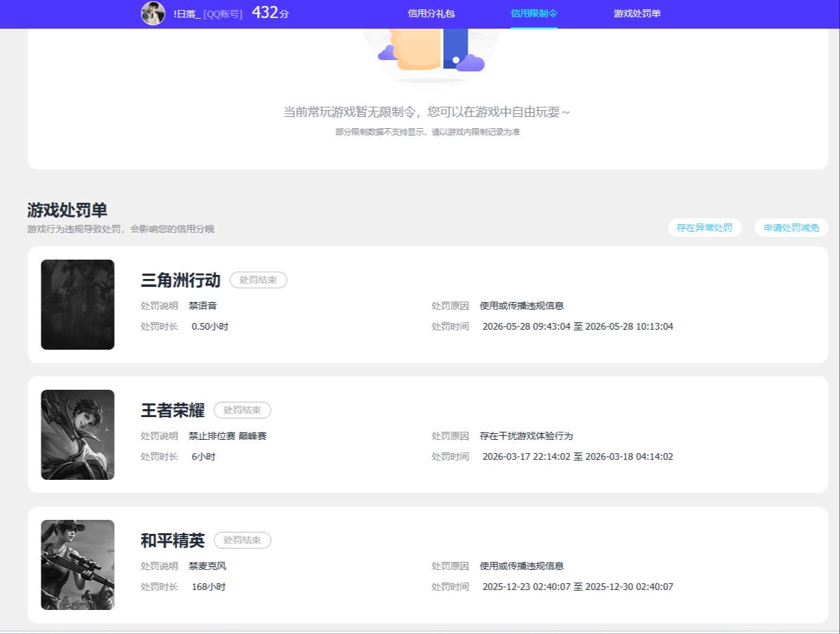Open the 和平精英 game cover thumbnail
This screenshot has height=634, width=840.
pyautogui.click(x=77, y=565)
